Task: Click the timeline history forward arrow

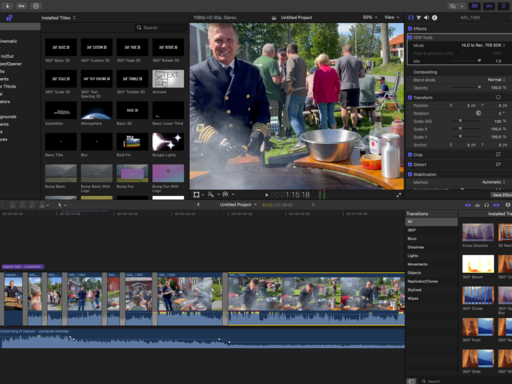Action: click(x=313, y=205)
